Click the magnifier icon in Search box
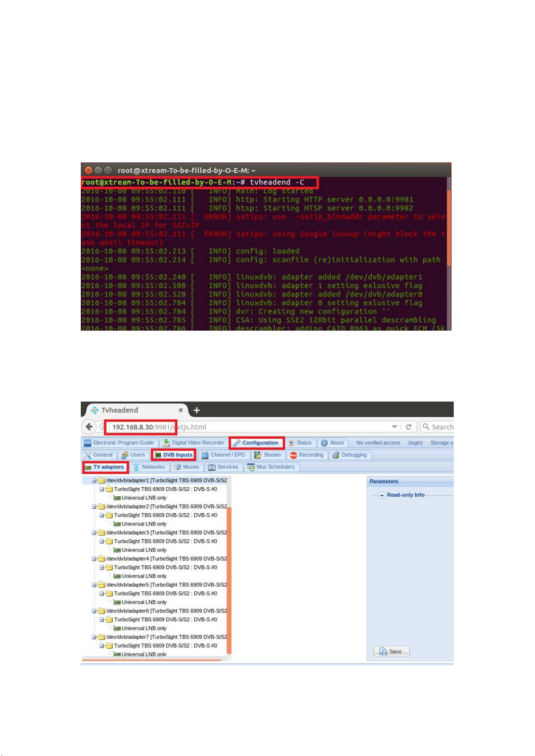 click(x=426, y=427)
